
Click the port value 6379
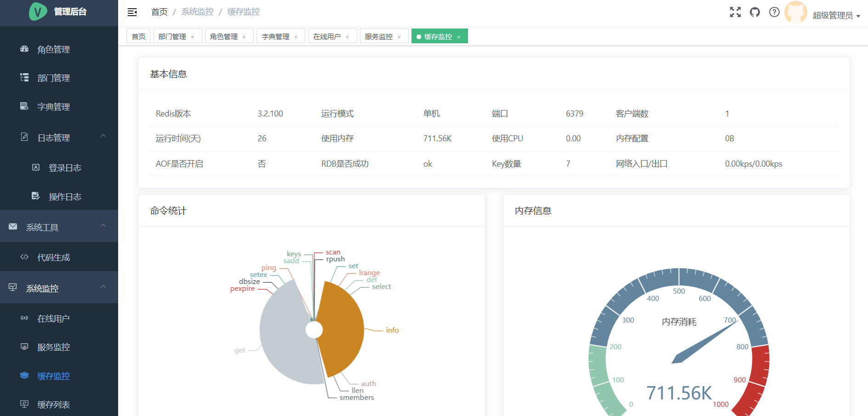(575, 114)
